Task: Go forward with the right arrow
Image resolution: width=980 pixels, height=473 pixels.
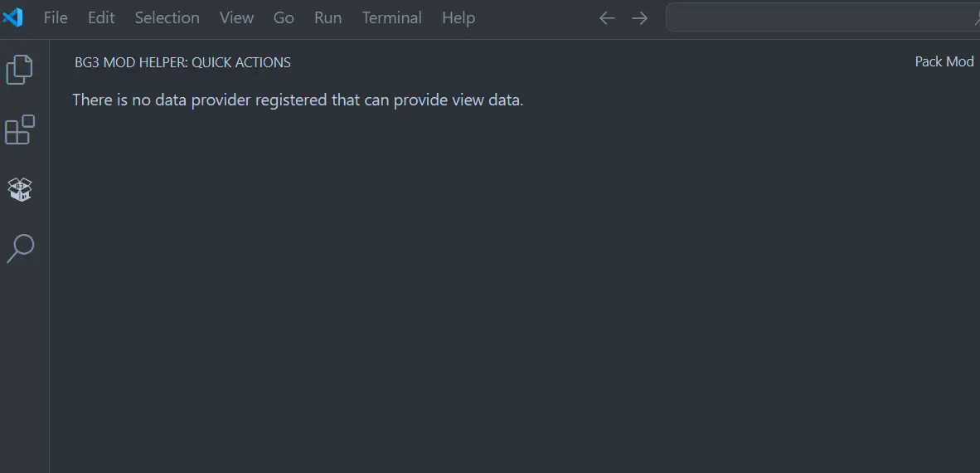Action: (639, 18)
